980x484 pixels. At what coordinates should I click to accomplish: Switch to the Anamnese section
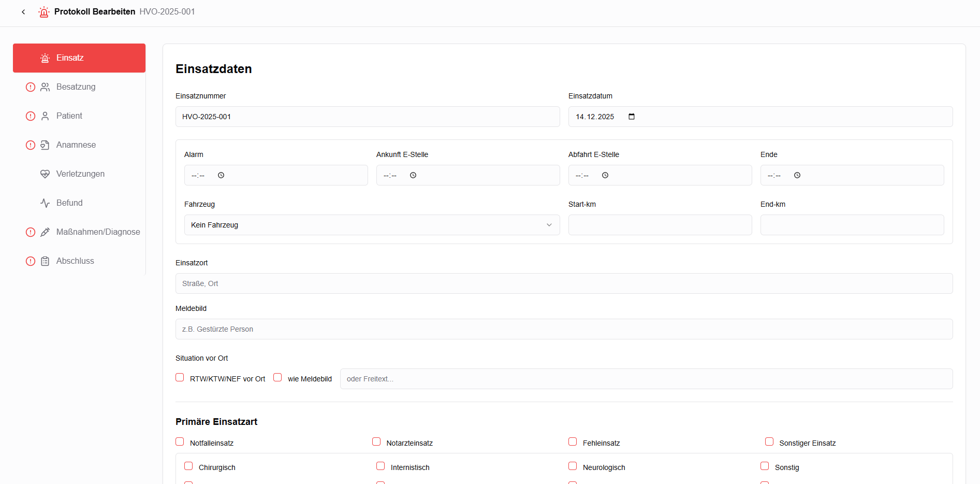[76, 145]
